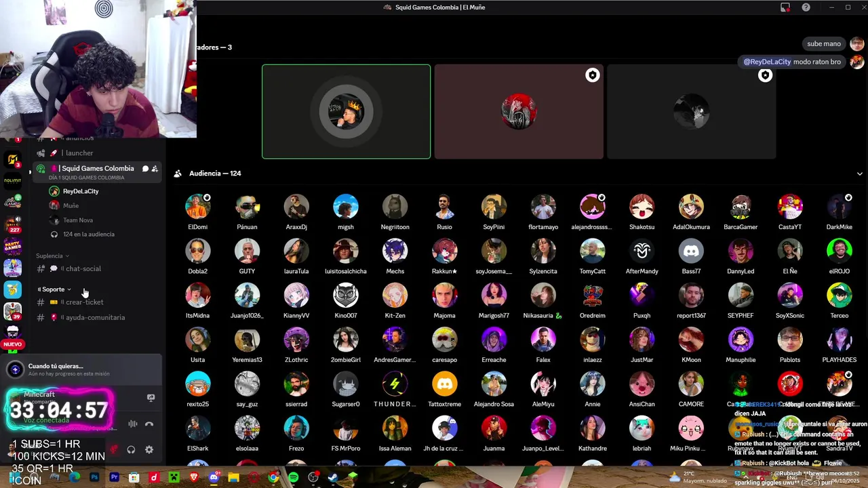The image size is (868, 488).
Task: Collapse the Suplencia category
Action: pyautogui.click(x=52, y=256)
